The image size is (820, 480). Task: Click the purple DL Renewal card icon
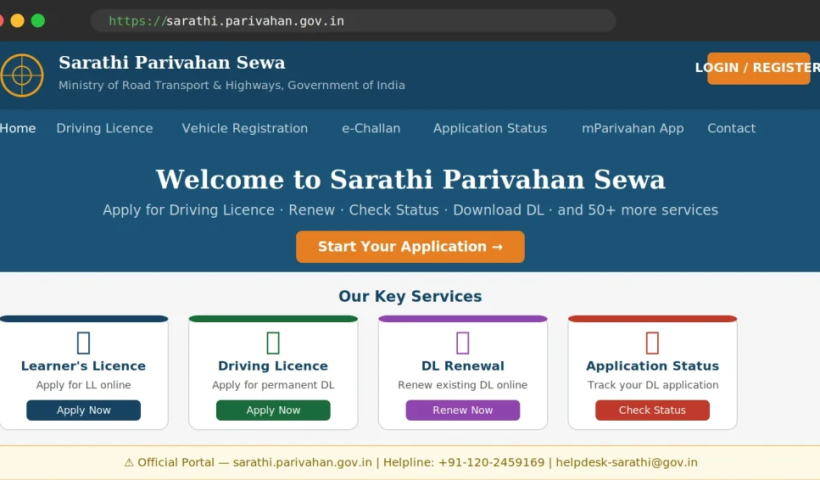(x=463, y=343)
